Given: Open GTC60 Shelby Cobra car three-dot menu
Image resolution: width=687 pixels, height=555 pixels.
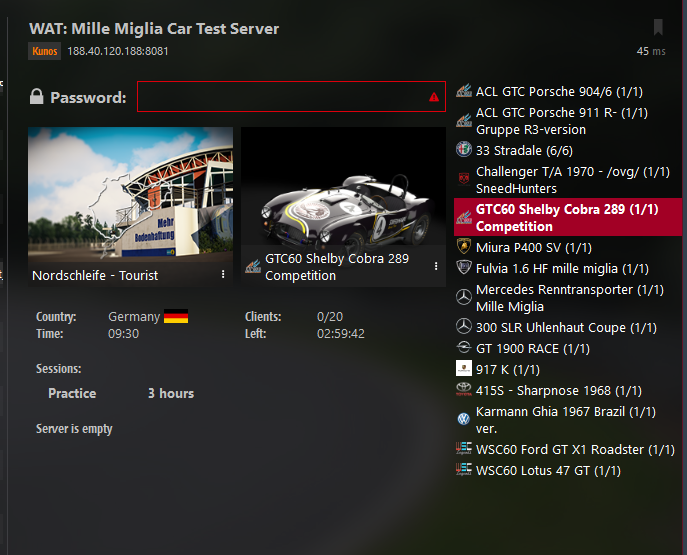Looking at the screenshot, I should click(436, 266).
